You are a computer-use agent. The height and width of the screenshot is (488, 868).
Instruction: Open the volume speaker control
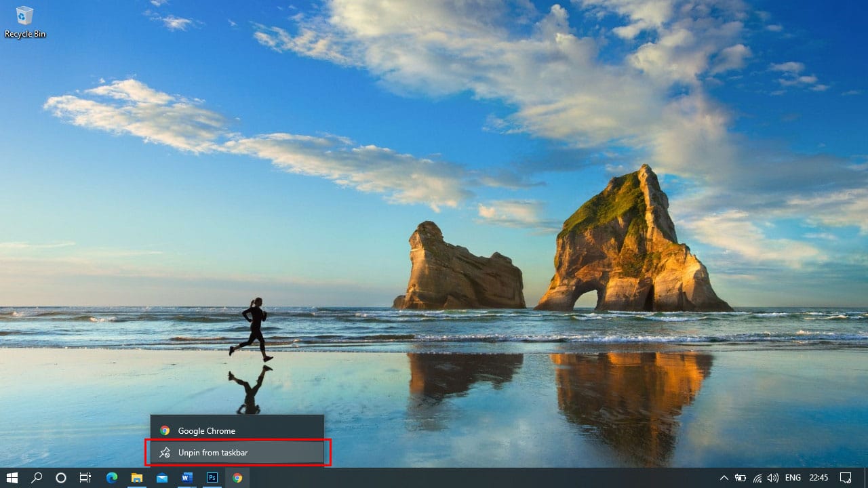click(x=772, y=478)
